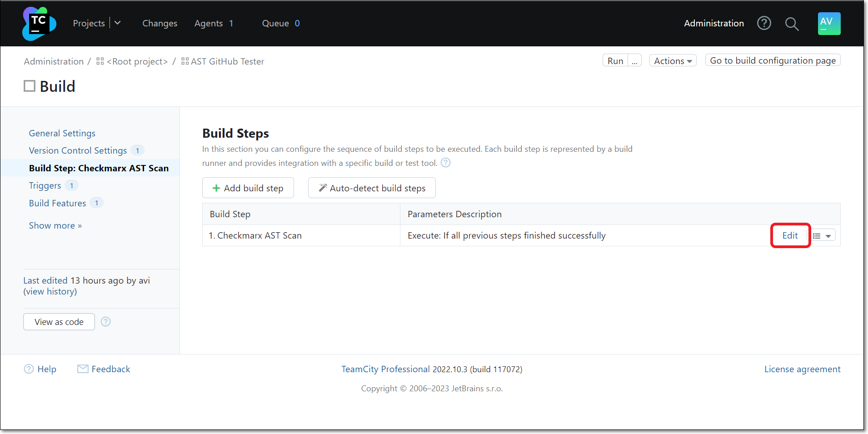Click View as code button
868x434 pixels.
click(59, 322)
